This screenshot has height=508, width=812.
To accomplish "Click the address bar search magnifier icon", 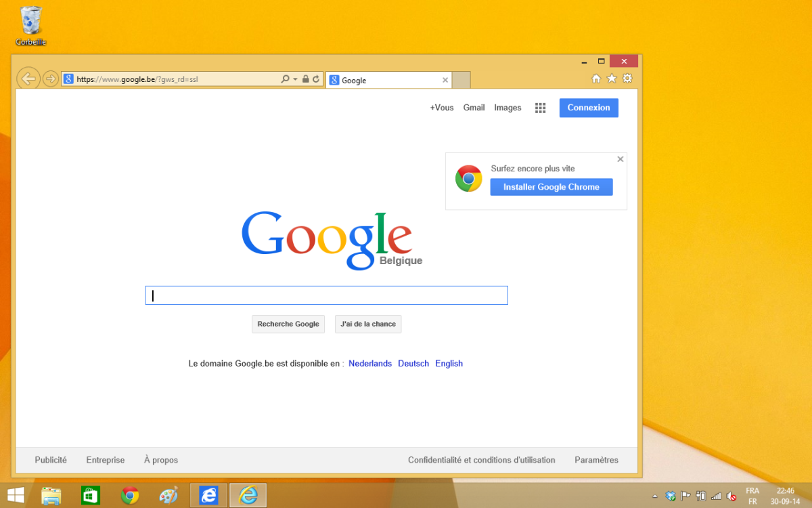I will pyautogui.click(x=286, y=79).
